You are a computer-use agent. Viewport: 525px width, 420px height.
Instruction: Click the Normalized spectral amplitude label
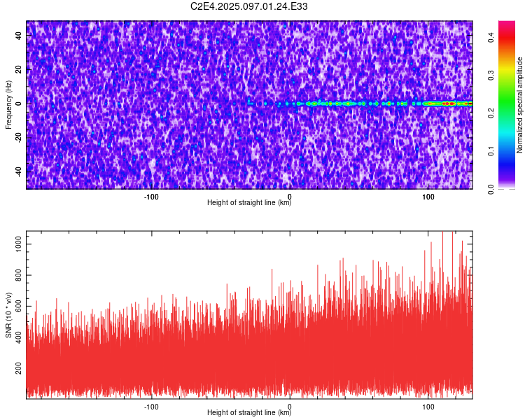point(519,105)
